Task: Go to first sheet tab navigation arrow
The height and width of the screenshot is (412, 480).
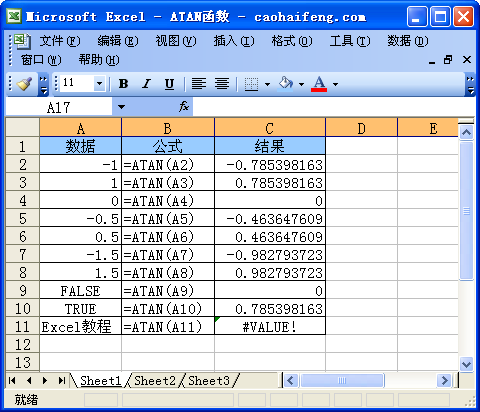Action: click(x=12, y=380)
